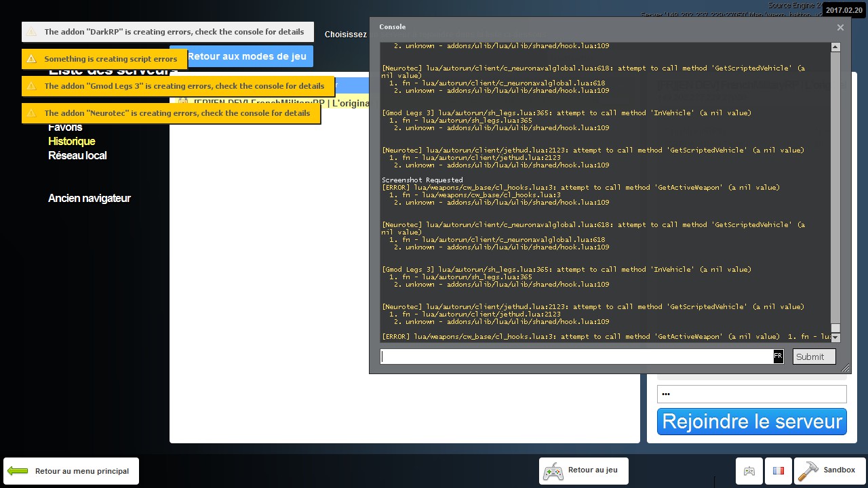
Task: Click the console resize grip corner
Action: (x=845, y=368)
